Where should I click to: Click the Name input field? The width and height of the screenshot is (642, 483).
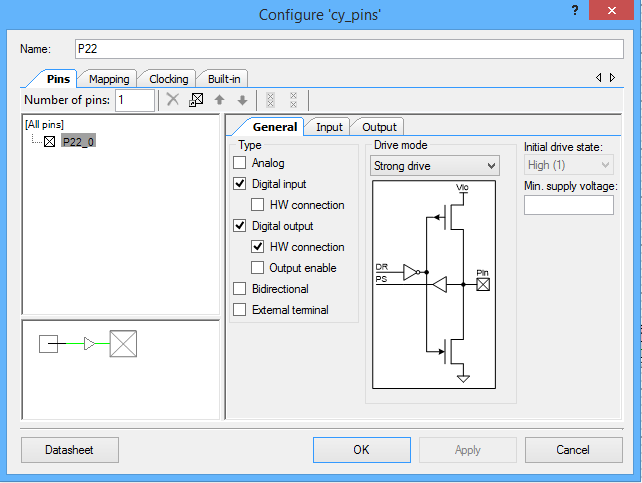tap(349, 49)
